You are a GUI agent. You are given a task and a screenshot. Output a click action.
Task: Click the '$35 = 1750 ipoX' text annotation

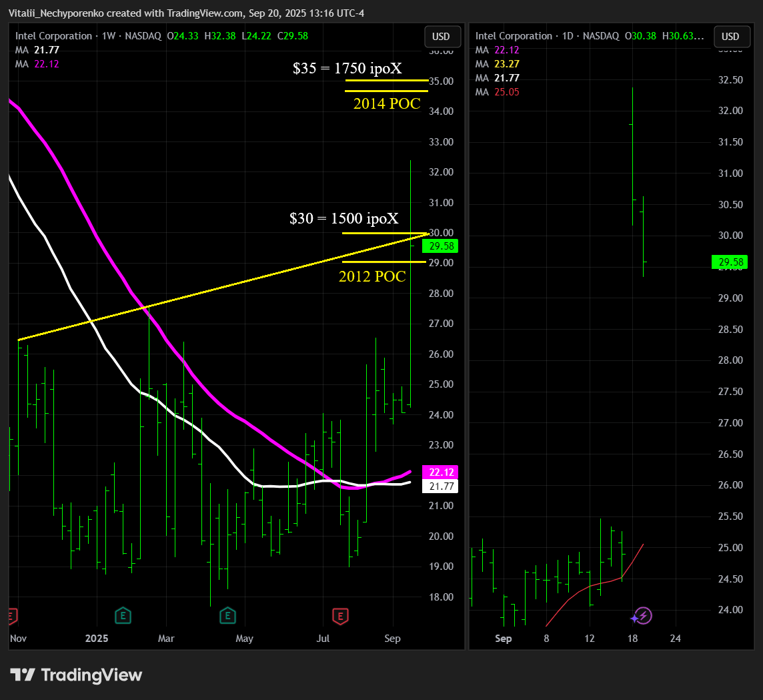click(347, 68)
